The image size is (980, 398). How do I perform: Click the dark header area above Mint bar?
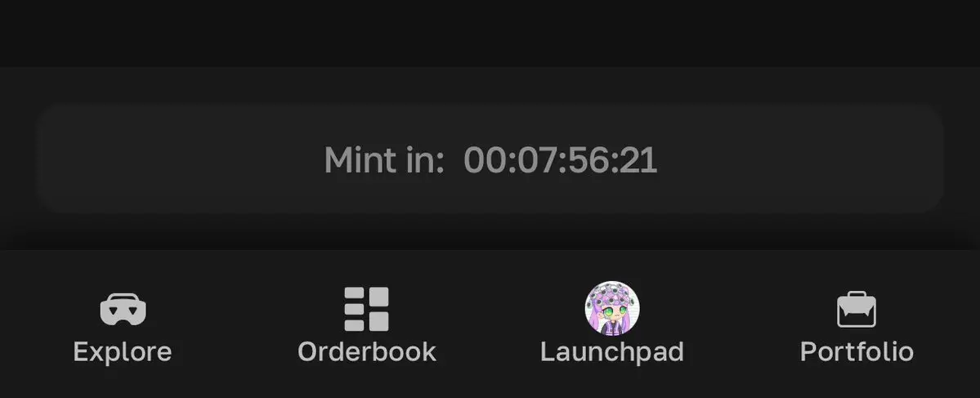click(490, 33)
